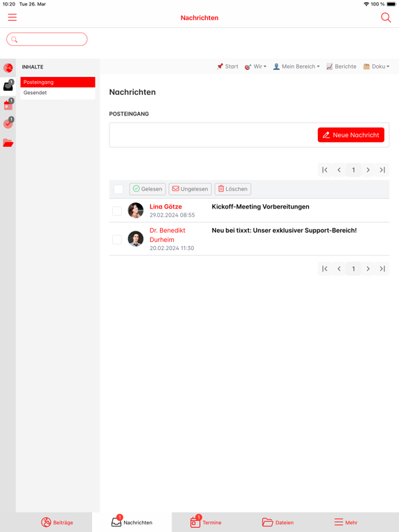Viewport: 399px width, 532px height.
Task: Open the Dr. Benedikt Durheim sender link
Action: [x=168, y=235]
